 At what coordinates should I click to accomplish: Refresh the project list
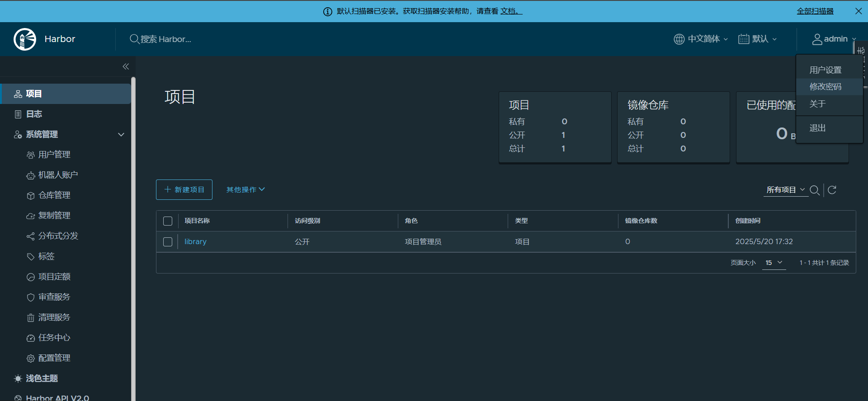(832, 190)
